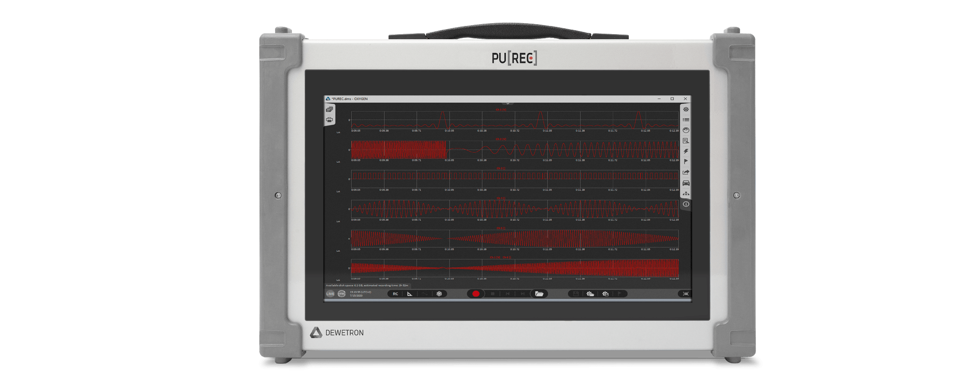Click the Lck label below Ch 3 plot
This screenshot has width=980, height=389.
click(x=339, y=192)
